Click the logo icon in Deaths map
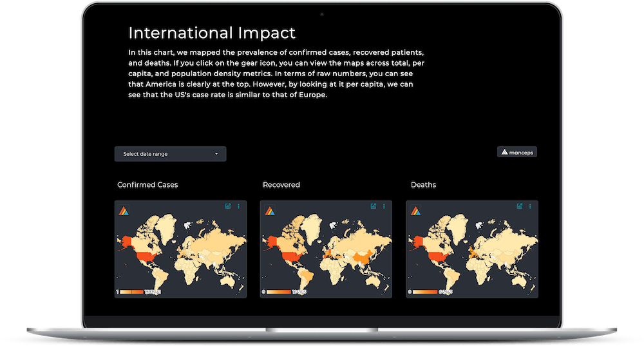 click(x=415, y=210)
